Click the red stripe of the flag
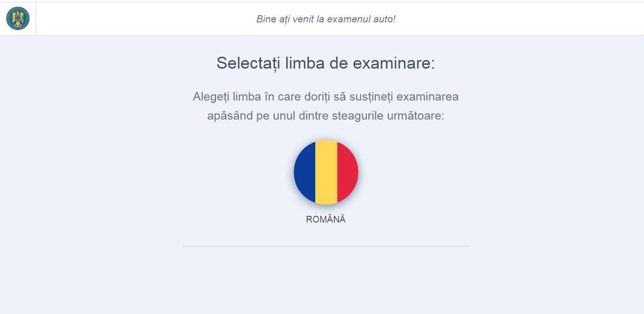Viewport: 644px width, 314px height. click(x=347, y=172)
